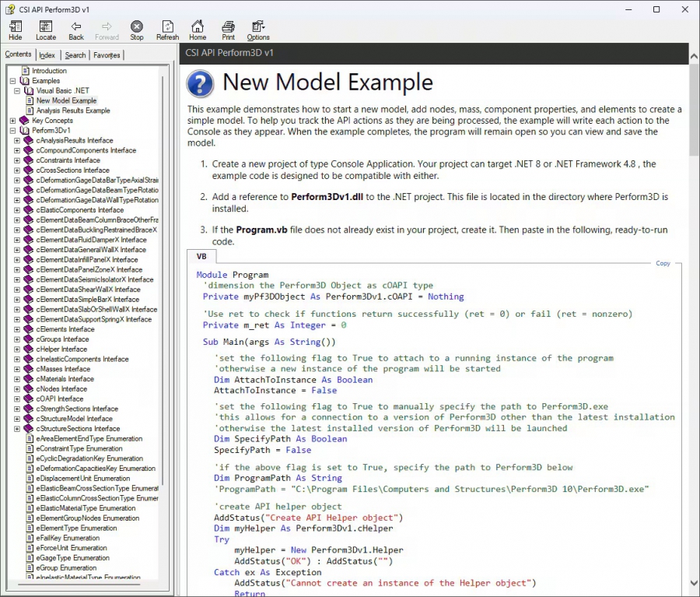Collapse the Perform3Dv1 tree node
700x597 pixels.
click(13, 131)
